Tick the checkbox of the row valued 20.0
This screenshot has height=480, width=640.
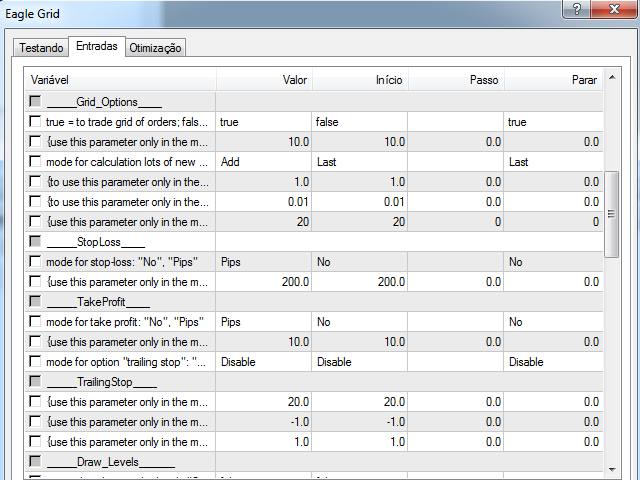[35, 401]
